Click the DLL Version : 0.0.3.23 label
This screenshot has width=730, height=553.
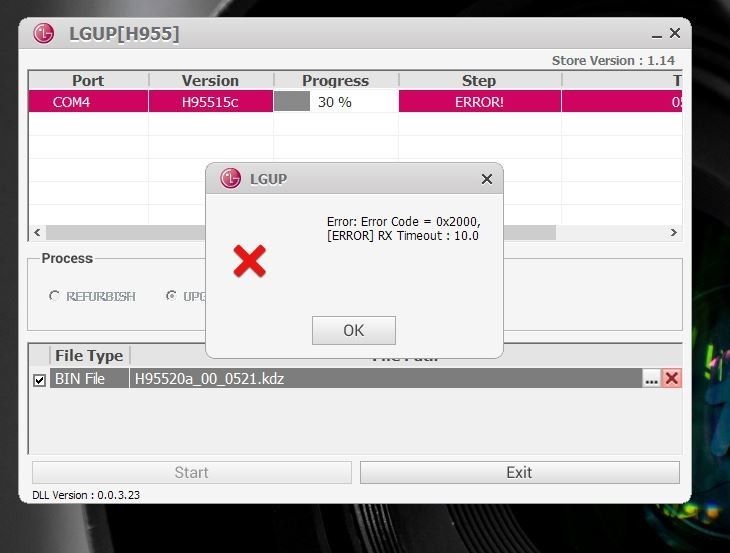coord(86,495)
